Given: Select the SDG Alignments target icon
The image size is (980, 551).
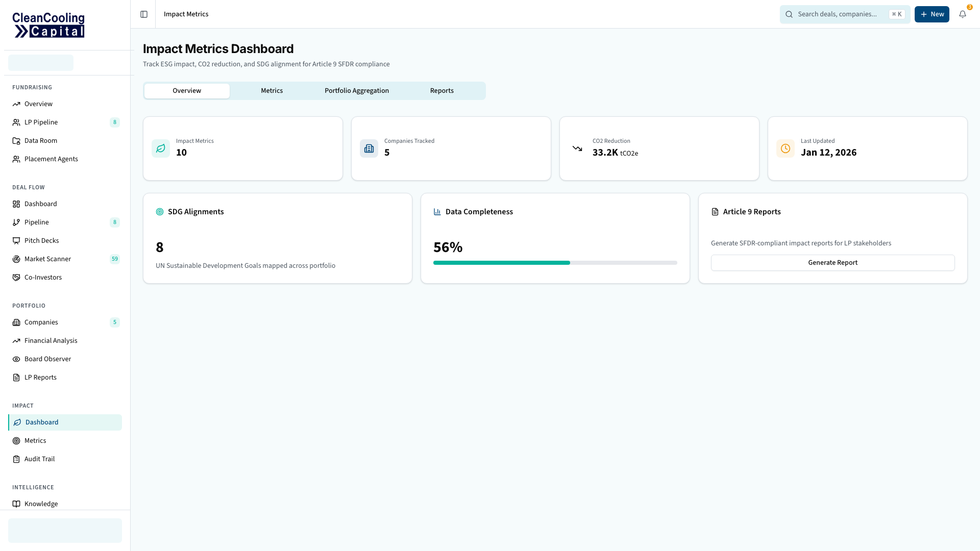Looking at the screenshot, I should pos(159,211).
